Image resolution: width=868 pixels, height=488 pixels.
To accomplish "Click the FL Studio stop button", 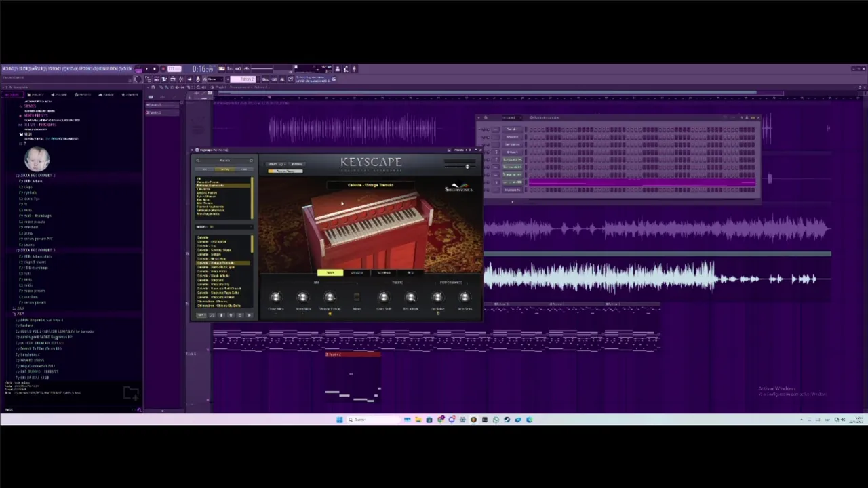I will tap(155, 68).
